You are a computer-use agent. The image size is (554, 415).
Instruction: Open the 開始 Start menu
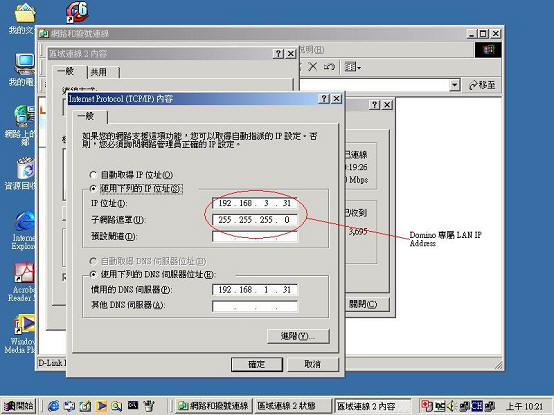tap(18, 406)
